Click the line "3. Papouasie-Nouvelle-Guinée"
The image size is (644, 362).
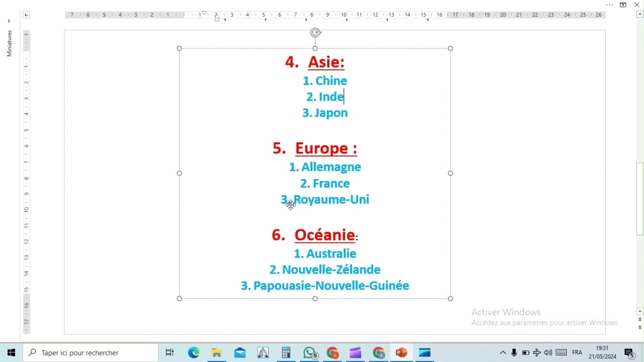(325, 286)
